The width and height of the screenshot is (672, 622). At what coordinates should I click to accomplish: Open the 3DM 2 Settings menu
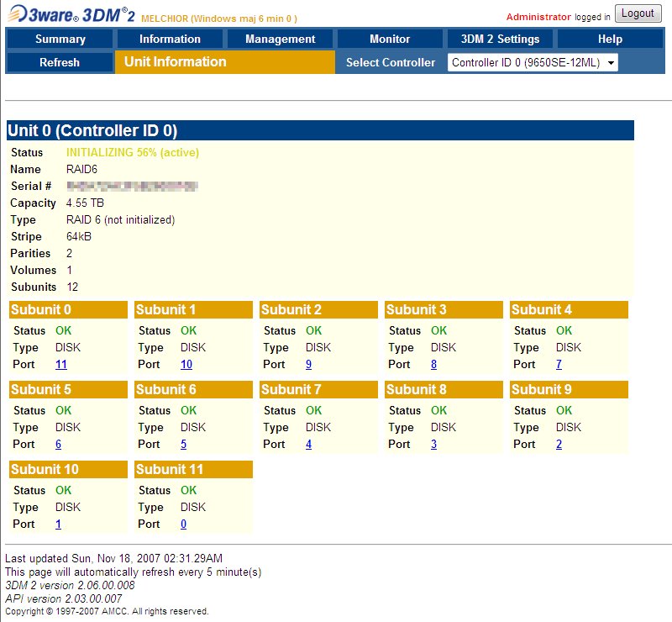[x=500, y=39]
